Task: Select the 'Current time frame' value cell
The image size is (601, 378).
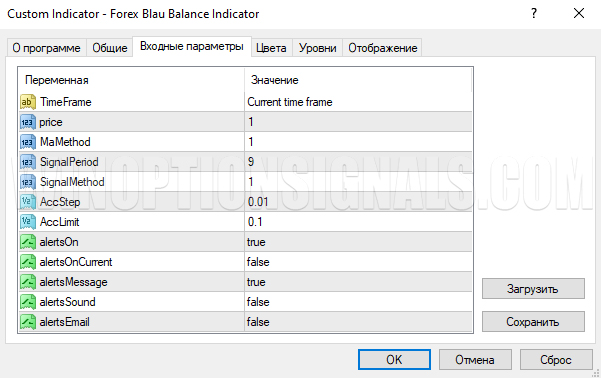Action: coord(358,102)
